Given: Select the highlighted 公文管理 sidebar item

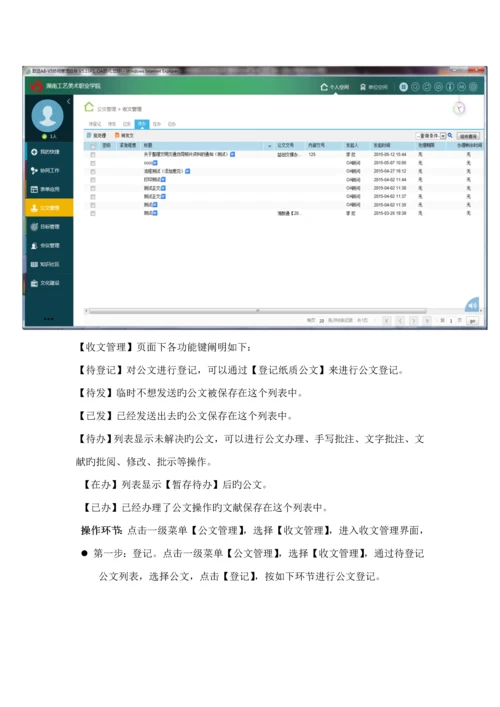Looking at the screenshot, I should 49,208.
